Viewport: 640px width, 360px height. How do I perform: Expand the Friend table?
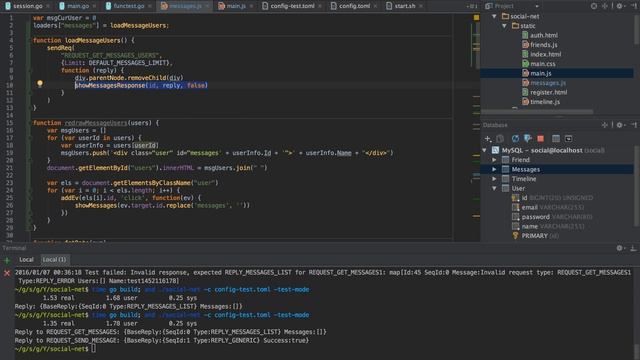pos(494,160)
